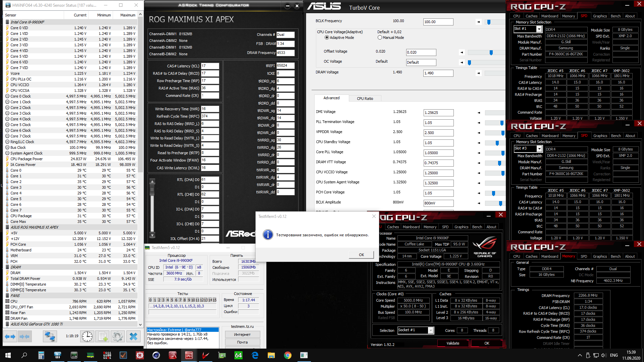
Task: Open the Slot #1 memory slot dropdown
Action: click(539, 29)
